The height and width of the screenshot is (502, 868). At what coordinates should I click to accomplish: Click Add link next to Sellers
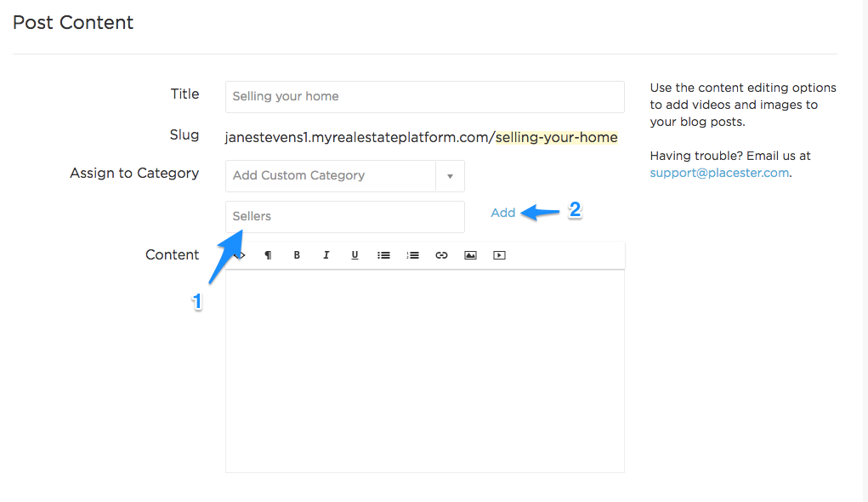pyautogui.click(x=502, y=213)
